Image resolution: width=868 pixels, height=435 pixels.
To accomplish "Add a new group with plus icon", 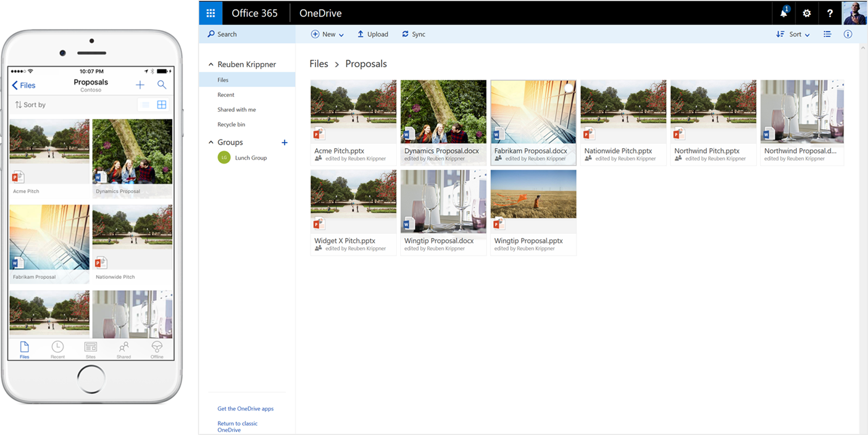I will 285,143.
